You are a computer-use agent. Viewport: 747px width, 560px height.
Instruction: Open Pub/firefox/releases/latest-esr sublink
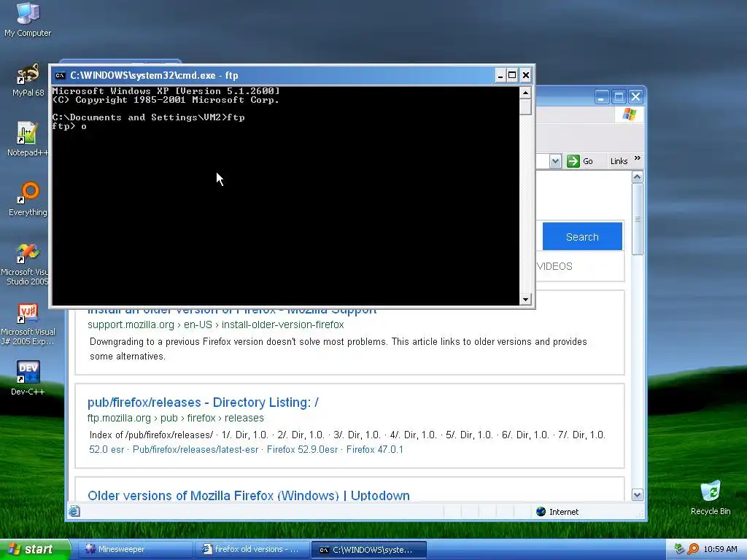point(196,449)
